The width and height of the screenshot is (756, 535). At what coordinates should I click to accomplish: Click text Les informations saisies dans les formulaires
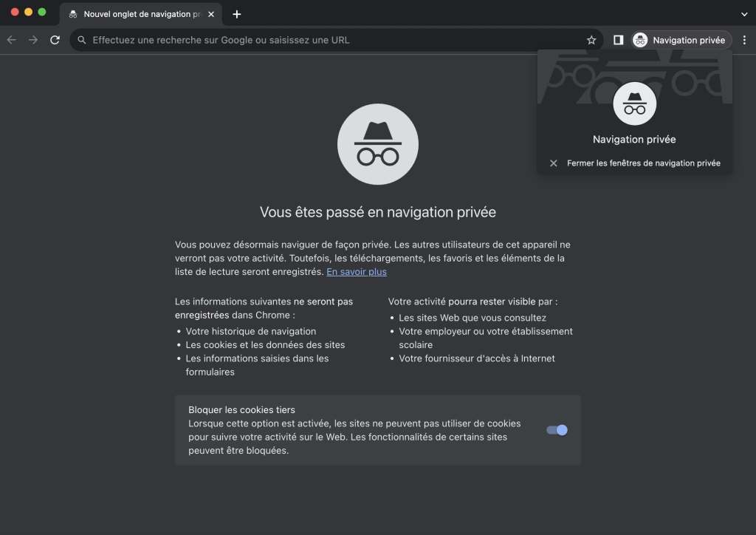[x=257, y=365]
